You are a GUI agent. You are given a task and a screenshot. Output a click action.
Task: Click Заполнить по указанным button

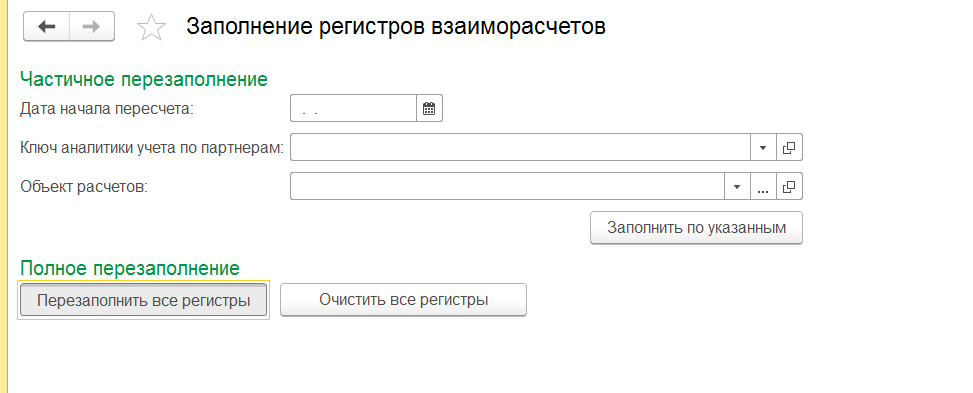(696, 227)
